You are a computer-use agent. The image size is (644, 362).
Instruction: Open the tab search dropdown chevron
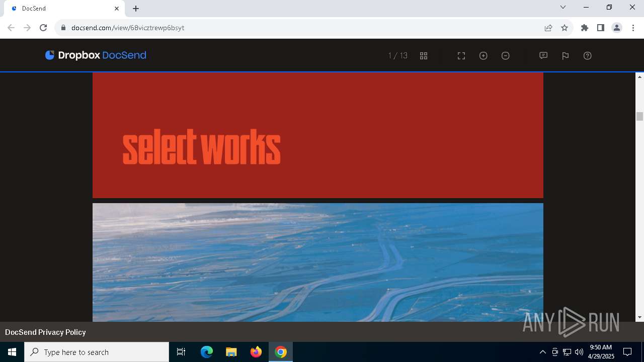[x=563, y=8]
